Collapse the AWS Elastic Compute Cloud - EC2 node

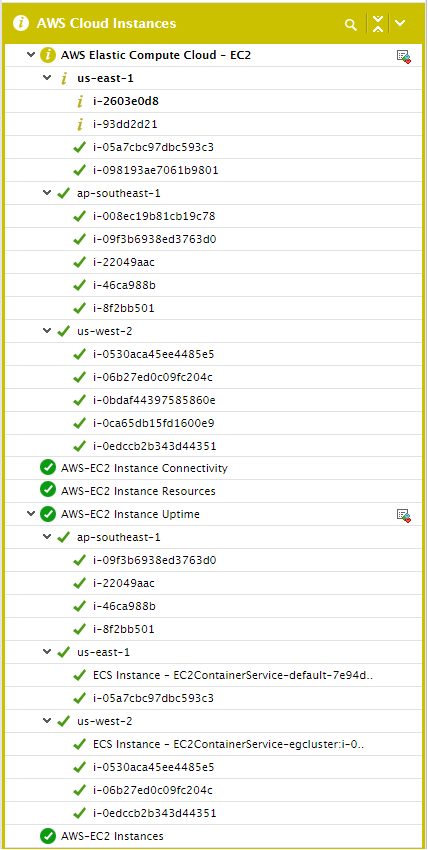[31, 55]
